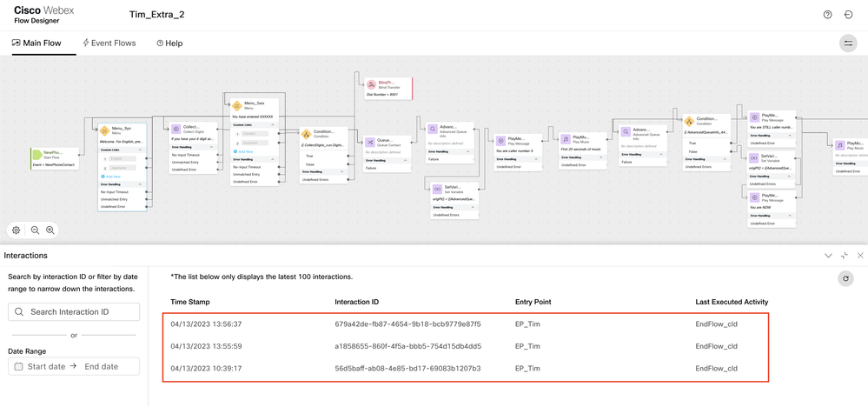
Task: Select Play Message icon 'You are caller number X'
Action: click(x=500, y=141)
